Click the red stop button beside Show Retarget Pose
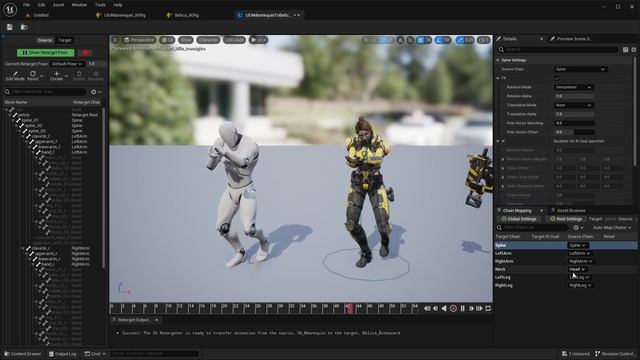The image size is (640, 360). 85,53
